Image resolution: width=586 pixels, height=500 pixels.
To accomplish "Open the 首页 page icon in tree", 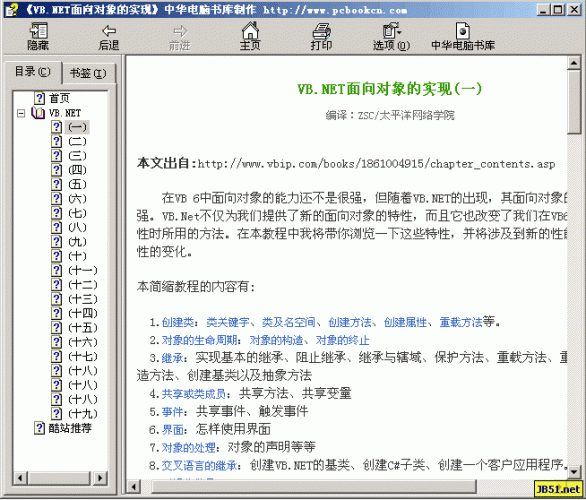I will click(39, 98).
